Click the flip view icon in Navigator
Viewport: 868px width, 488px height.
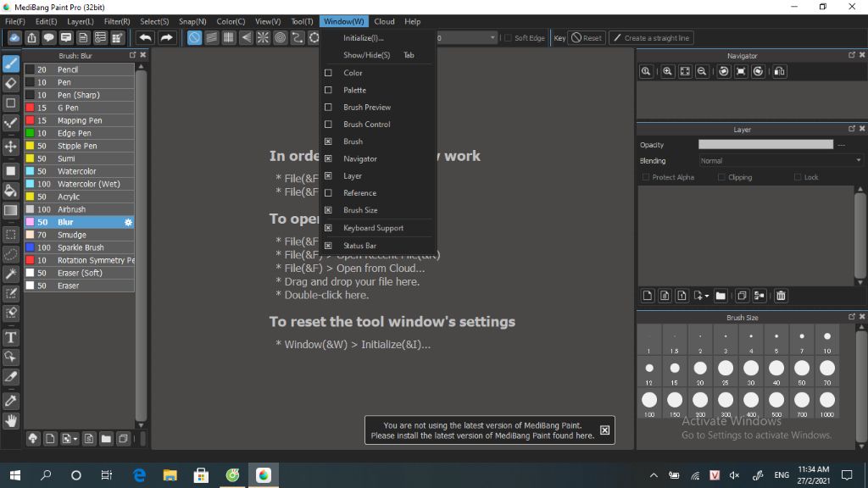780,71
